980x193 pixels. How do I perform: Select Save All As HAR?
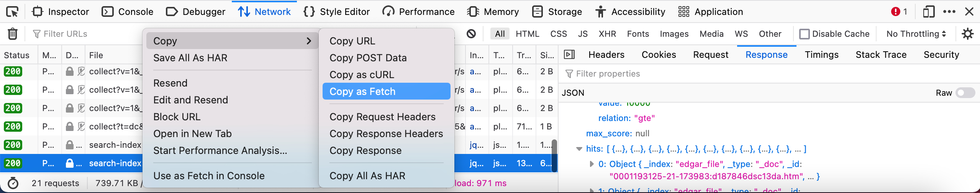tap(190, 58)
